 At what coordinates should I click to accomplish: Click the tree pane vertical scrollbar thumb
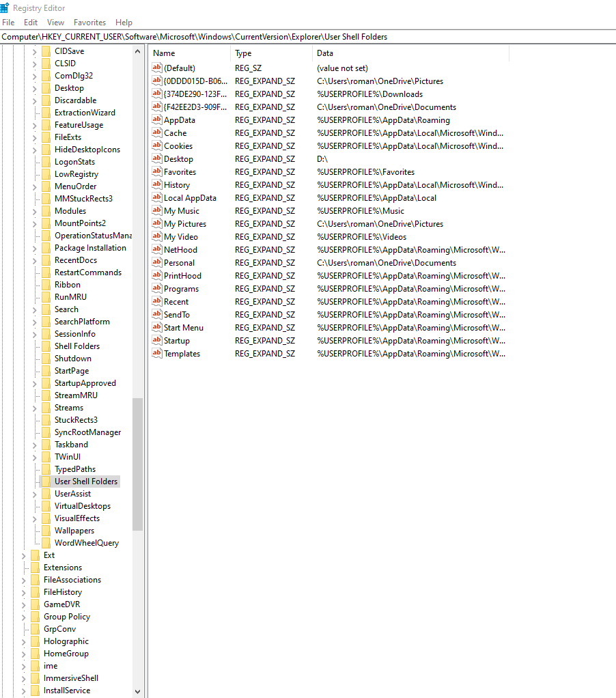pyautogui.click(x=137, y=464)
